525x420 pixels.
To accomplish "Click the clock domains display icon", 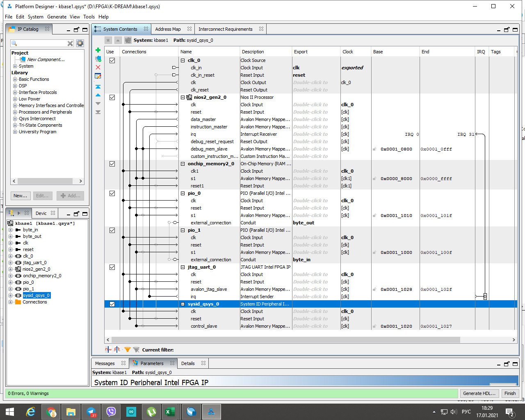I will [x=108, y=349].
